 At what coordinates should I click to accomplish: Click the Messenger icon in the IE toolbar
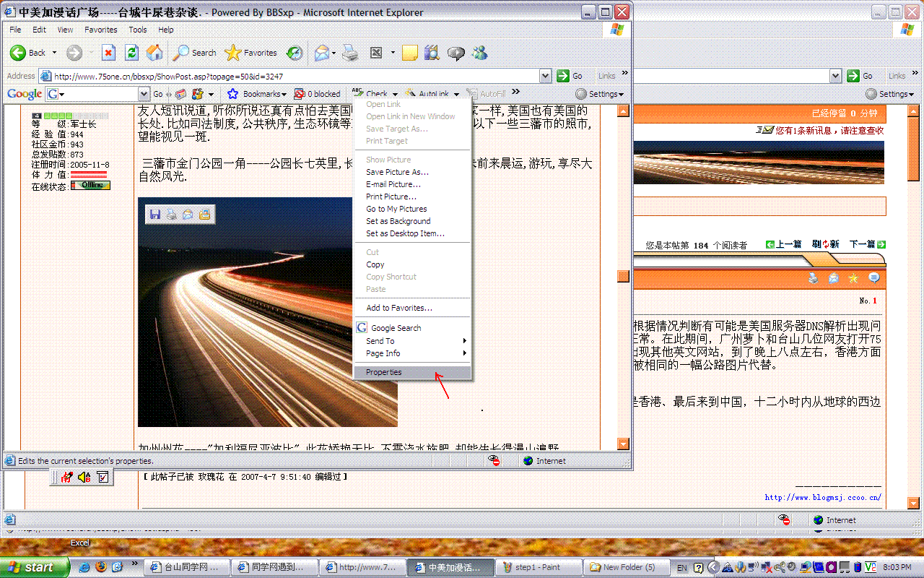coord(479,53)
